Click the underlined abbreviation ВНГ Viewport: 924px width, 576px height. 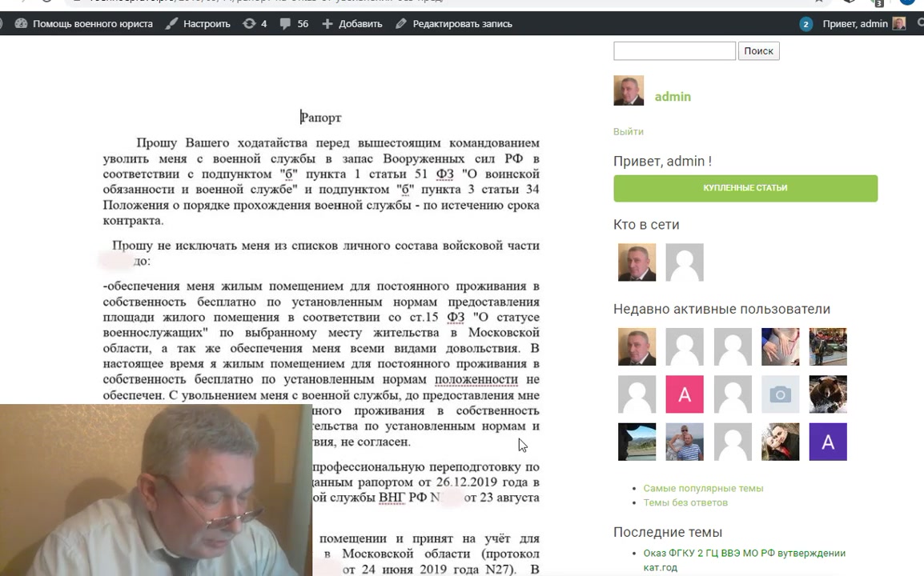[x=392, y=498]
